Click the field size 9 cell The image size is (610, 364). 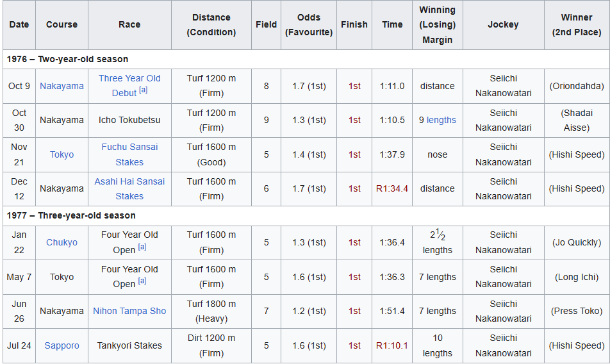[266, 120]
